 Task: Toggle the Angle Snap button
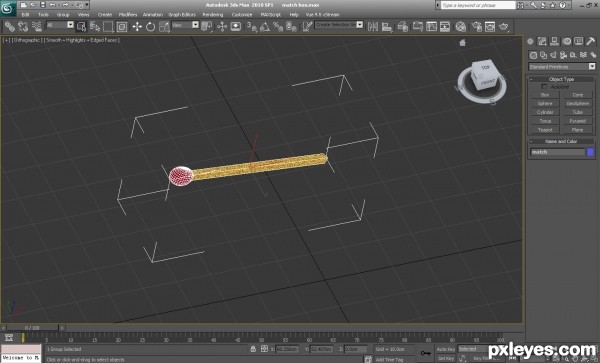pos(265,26)
